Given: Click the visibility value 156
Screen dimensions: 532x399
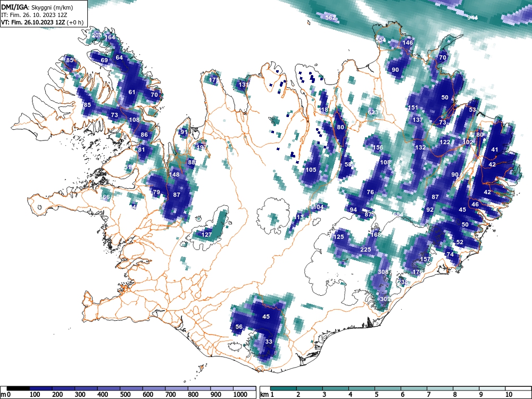Looking at the screenshot, I should 378,147.
